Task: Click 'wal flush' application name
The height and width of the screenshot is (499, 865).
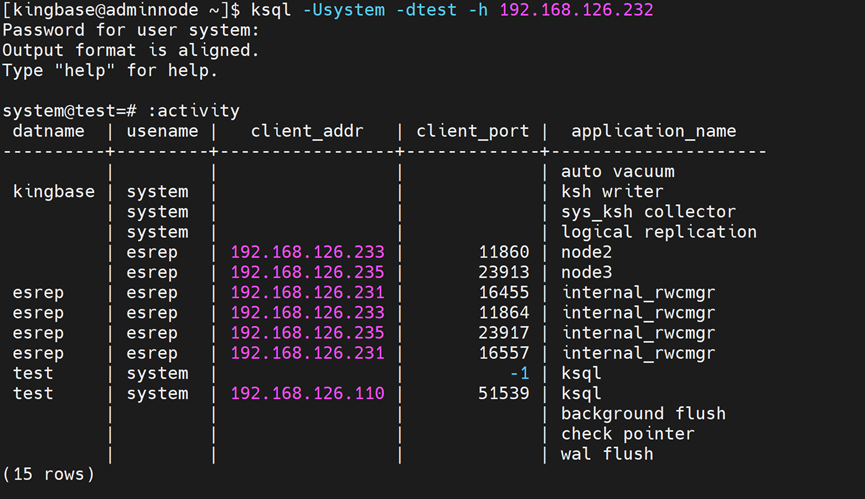Action: (x=607, y=454)
